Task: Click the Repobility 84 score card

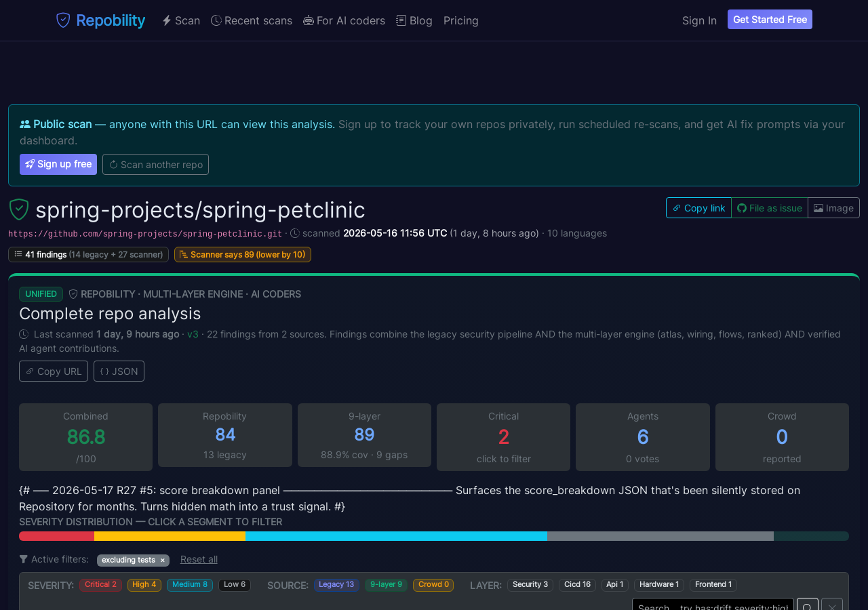Action: [x=225, y=435]
